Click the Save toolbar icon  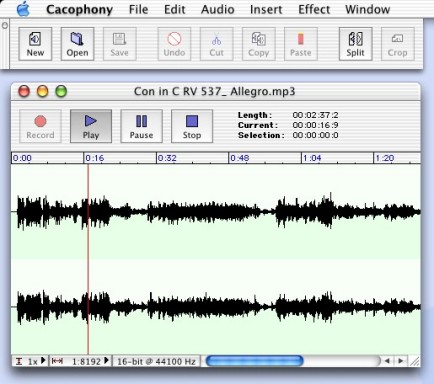tap(119, 44)
